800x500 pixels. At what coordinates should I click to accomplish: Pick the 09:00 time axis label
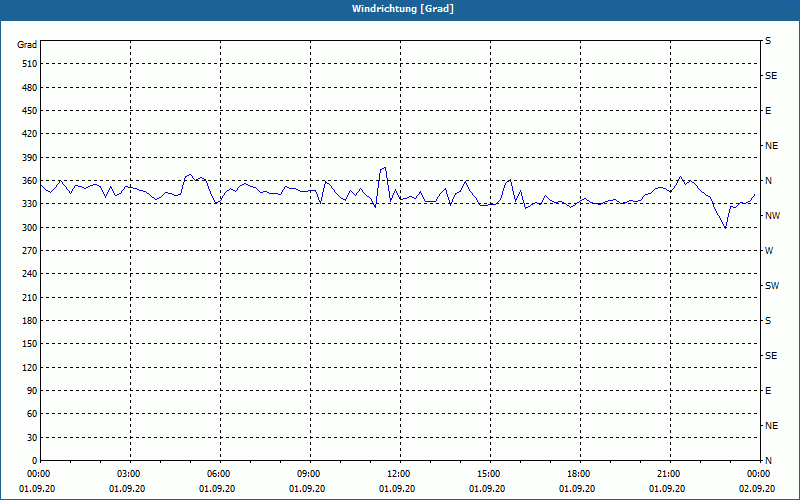[x=308, y=474]
